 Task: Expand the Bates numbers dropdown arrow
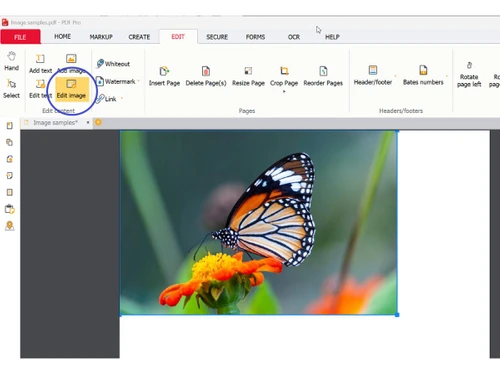[x=447, y=76]
